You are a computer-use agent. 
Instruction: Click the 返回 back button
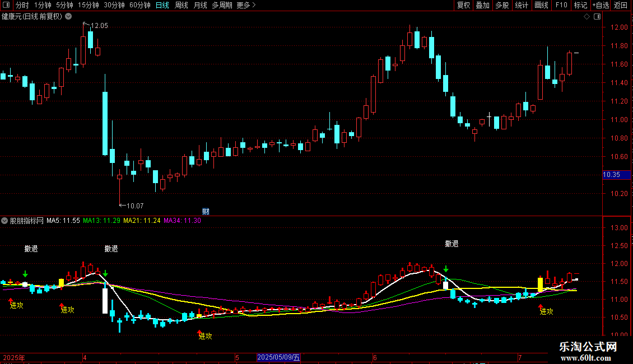pos(621,5)
